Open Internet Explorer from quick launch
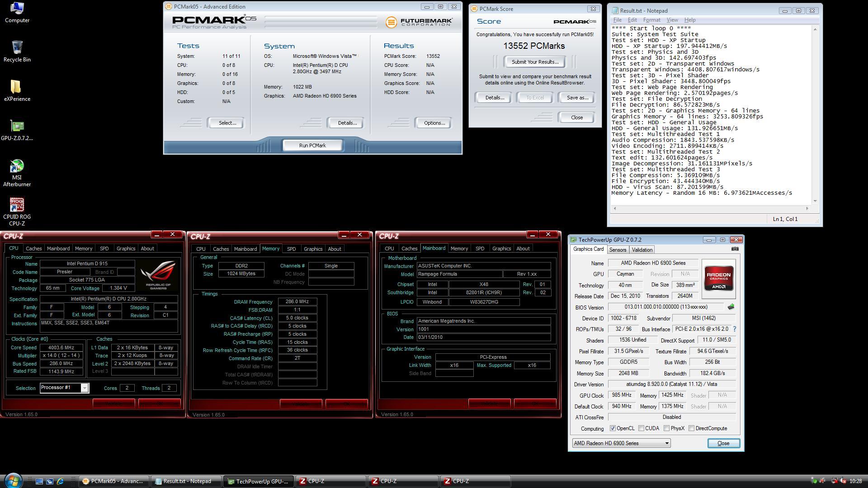This screenshot has width=868, height=488. pos(60,481)
